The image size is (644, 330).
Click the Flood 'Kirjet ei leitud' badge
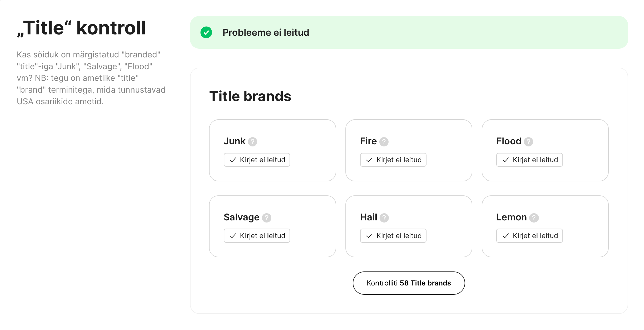click(x=529, y=160)
